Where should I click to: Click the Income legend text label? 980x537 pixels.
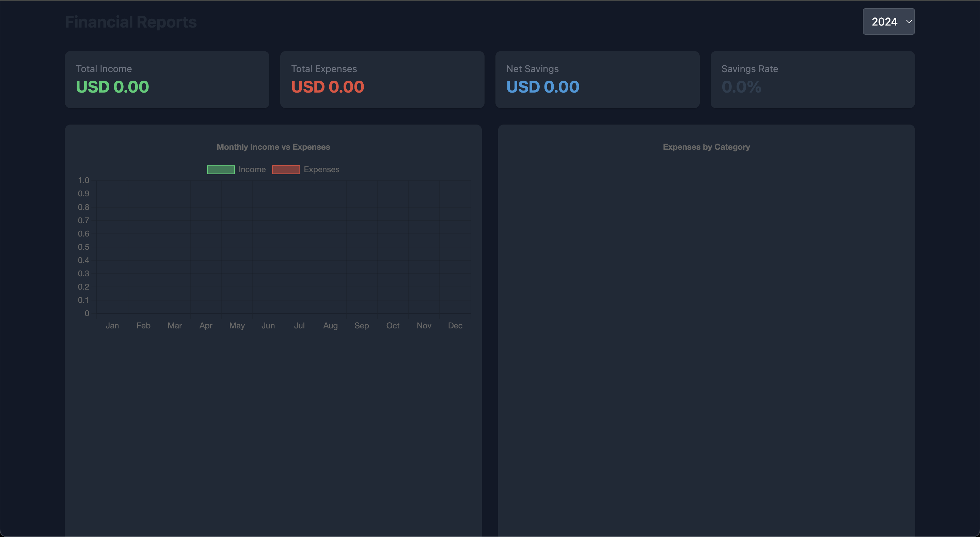click(252, 169)
